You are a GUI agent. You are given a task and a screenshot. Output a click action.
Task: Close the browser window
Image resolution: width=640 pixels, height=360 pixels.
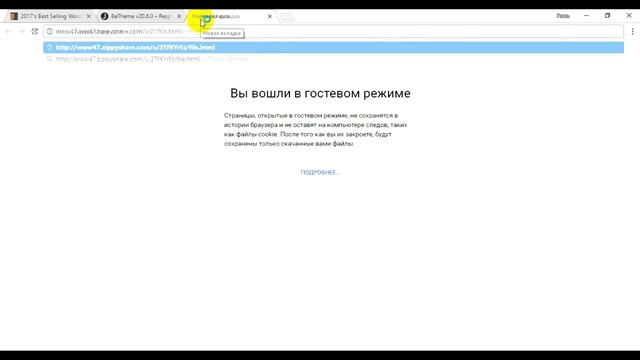point(629,16)
